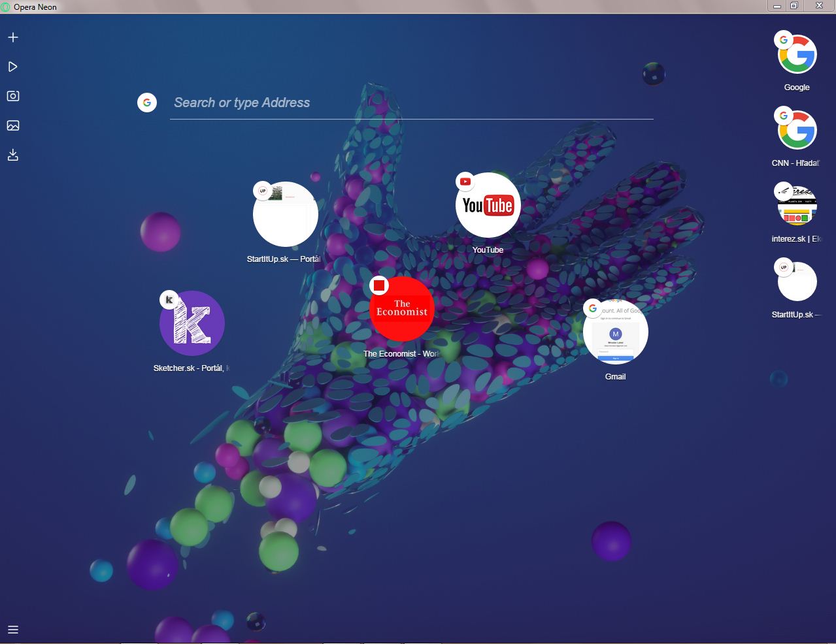Click the plus icon to open new tab

click(x=13, y=37)
